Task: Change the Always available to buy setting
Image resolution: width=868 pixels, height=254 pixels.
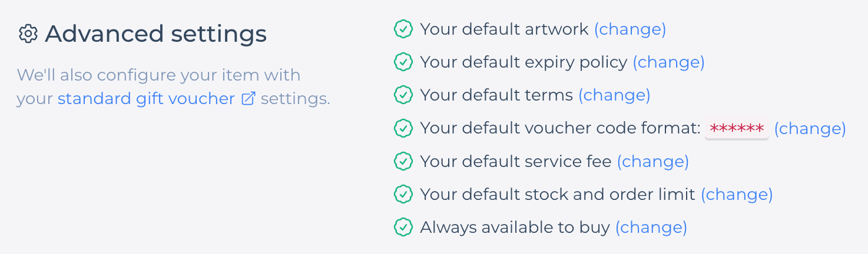Action: point(651,227)
